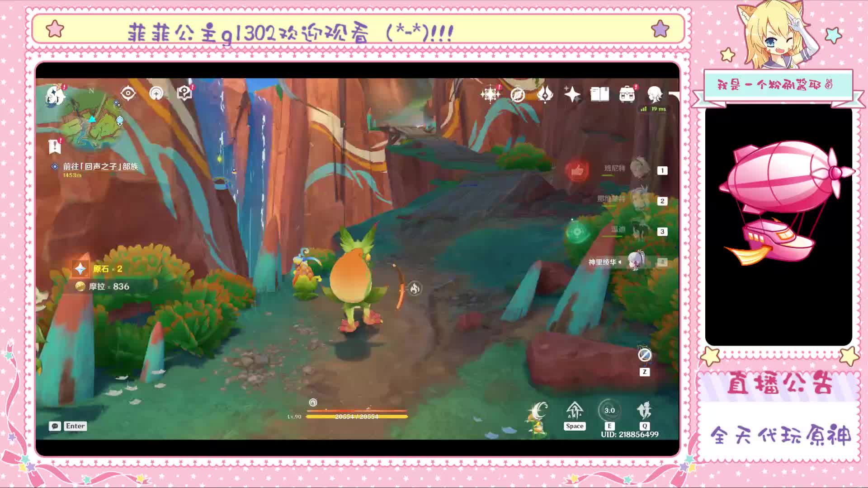Open the Paimon menu icon
This screenshot has height=488, width=868.
point(55,95)
